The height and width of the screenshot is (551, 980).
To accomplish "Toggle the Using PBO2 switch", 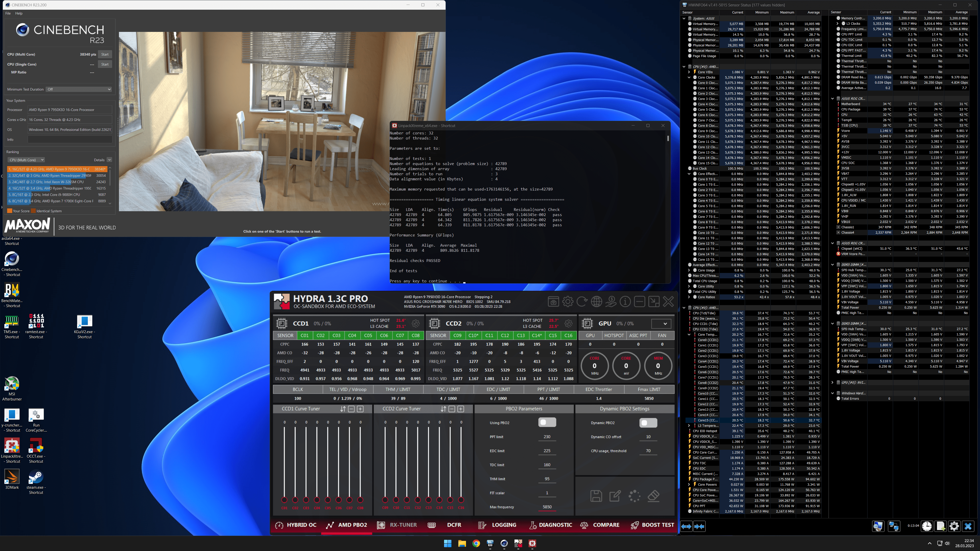I will click(547, 422).
